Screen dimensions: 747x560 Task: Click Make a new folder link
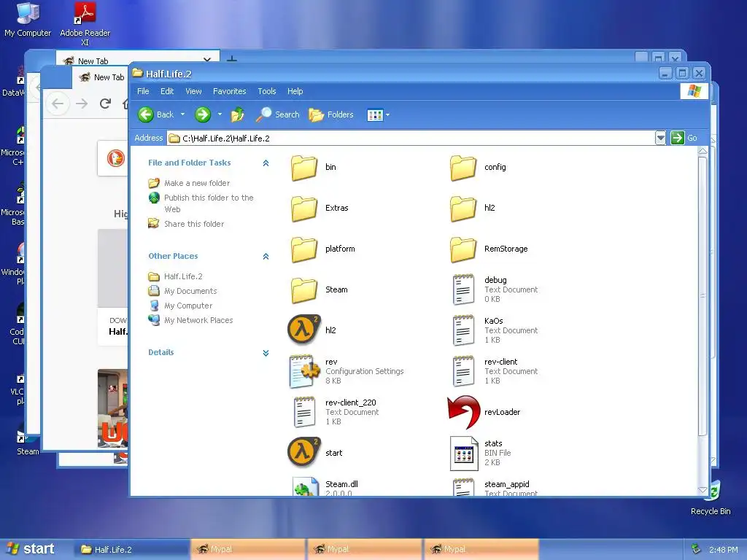click(x=197, y=183)
